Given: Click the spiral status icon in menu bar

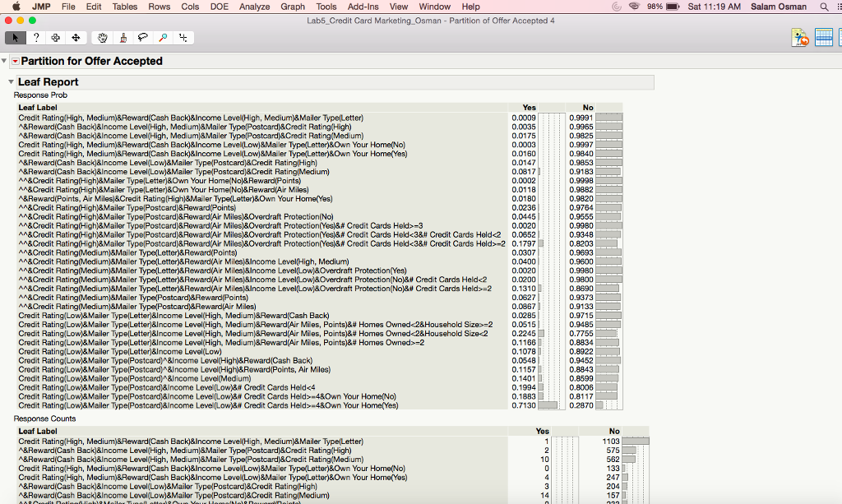Looking at the screenshot, I should (x=617, y=7).
